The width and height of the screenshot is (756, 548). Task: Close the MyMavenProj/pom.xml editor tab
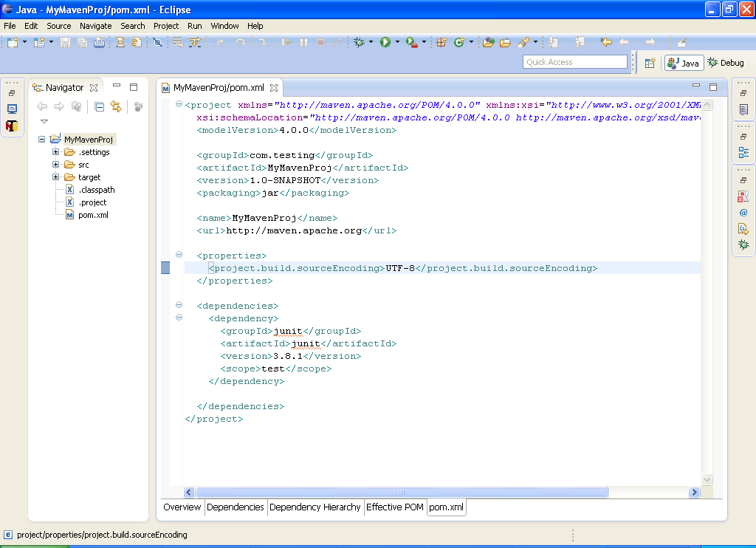click(x=274, y=88)
